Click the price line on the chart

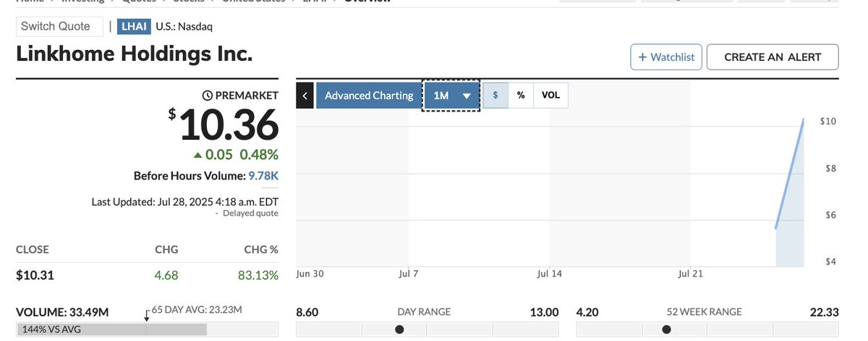(790, 174)
